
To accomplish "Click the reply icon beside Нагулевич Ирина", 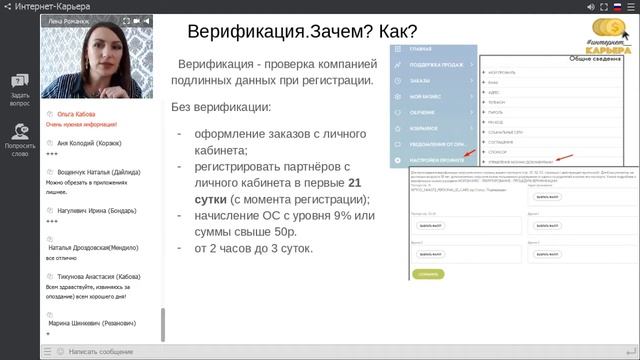I will click(50, 210).
